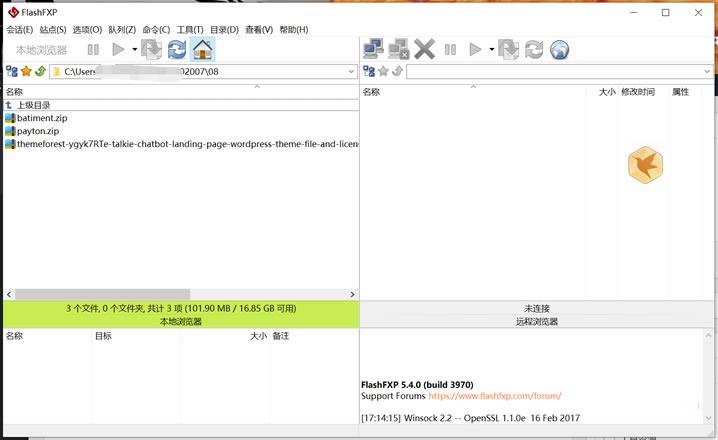This screenshot has height=440, width=718.
Task: Click the local horizontal scrollbar left arrow
Action: (x=9, y=294)
